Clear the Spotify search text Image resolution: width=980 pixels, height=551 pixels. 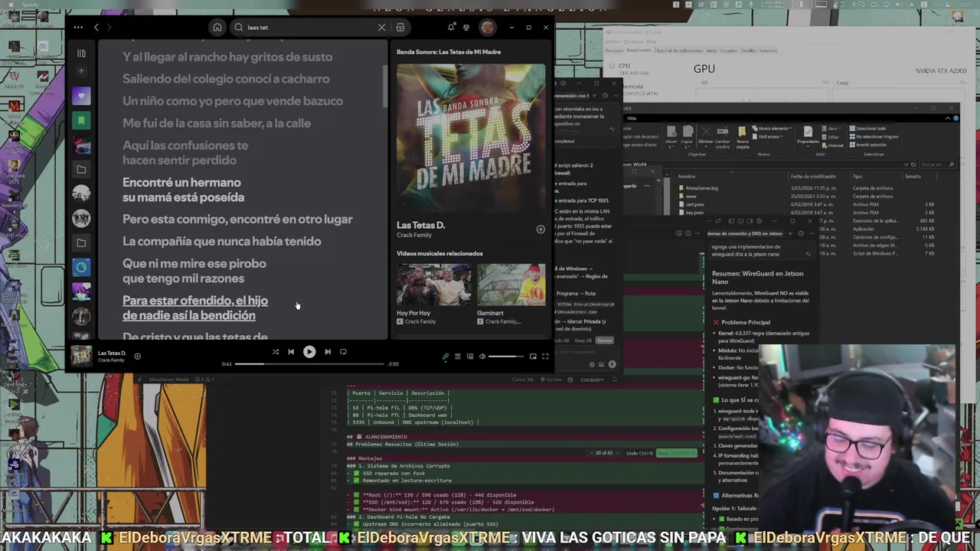[381, 28]
